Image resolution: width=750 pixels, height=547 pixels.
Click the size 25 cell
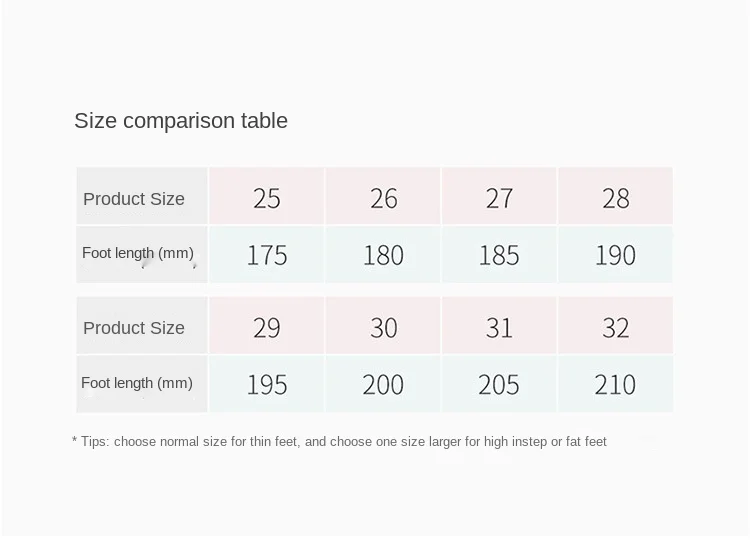tap(267, 197)
